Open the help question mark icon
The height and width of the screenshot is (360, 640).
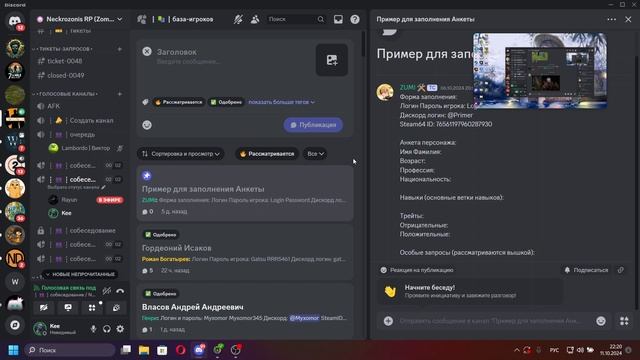(355, 19)
